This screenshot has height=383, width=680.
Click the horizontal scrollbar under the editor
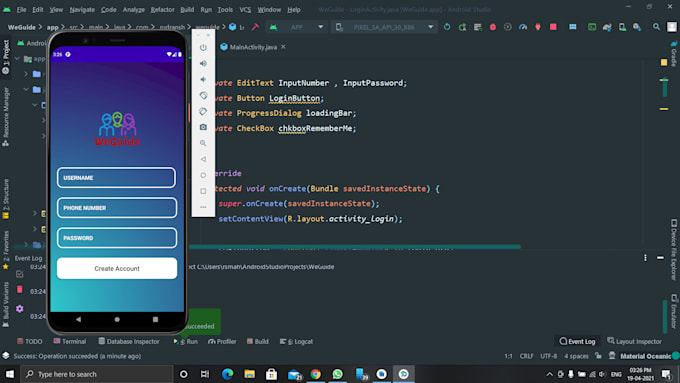click(x=355, y=247)
